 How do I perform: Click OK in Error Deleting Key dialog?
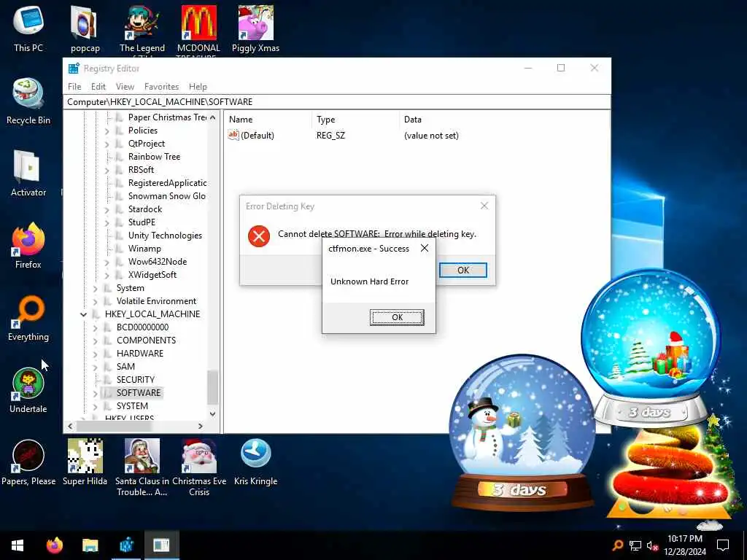pos(463,270)
